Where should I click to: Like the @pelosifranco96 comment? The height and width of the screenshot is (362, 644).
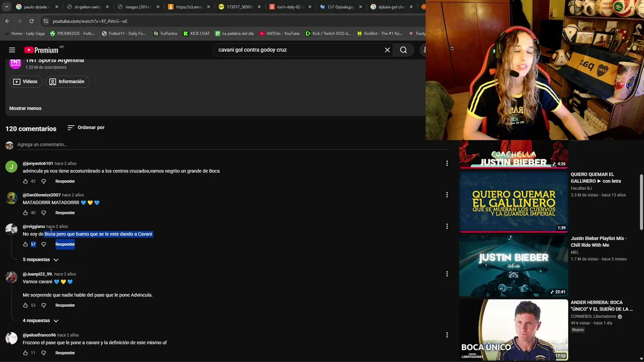pyautogui.click(x=25, y=353)
